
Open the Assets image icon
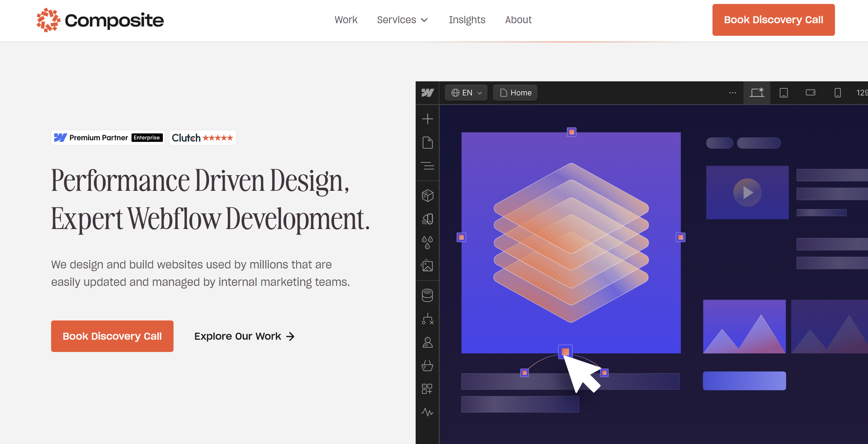pyautogui.click(x=427, y=266)
